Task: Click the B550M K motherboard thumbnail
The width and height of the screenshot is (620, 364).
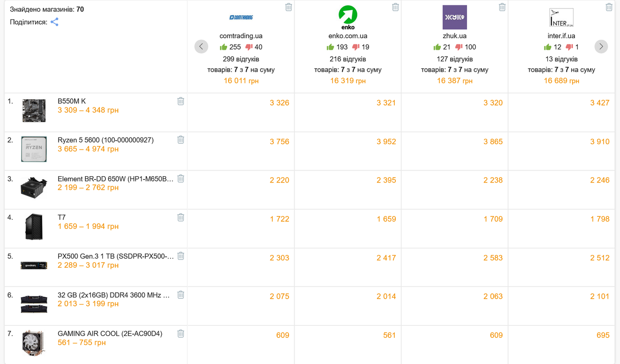Action: tap(34, 110)
